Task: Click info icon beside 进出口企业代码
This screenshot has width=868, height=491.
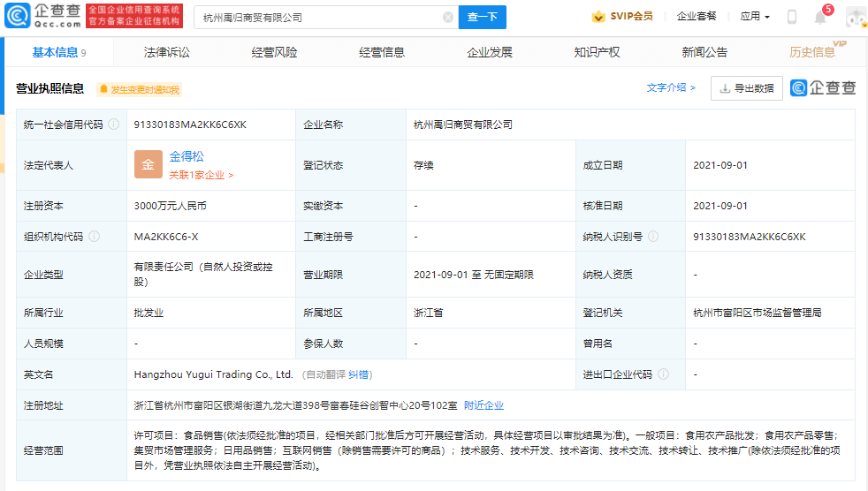Action: click(x=663, y=374)
